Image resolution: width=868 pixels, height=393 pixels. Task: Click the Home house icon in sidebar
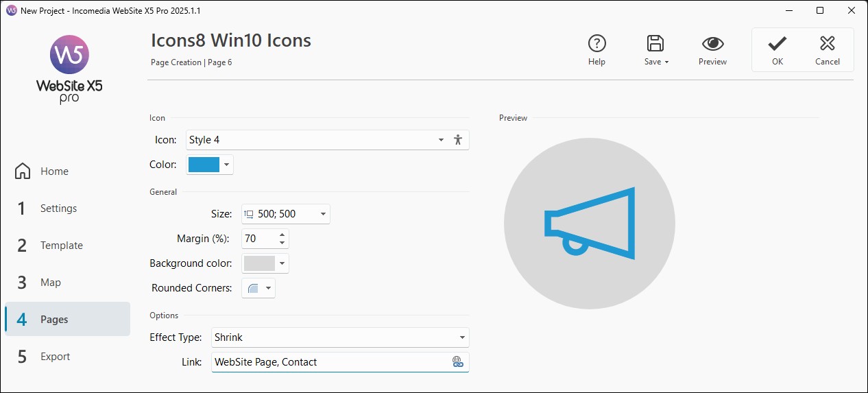tap(23, 171)
